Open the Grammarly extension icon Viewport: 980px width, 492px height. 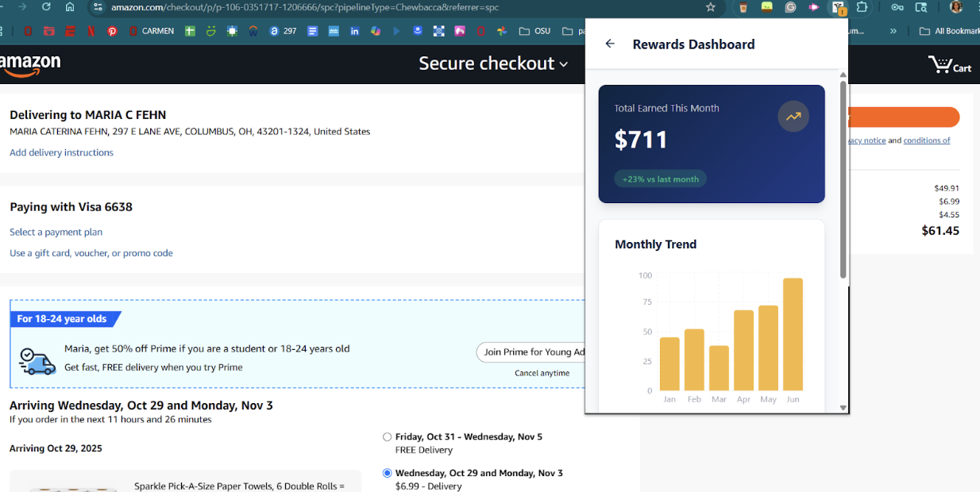pos(790,7)
